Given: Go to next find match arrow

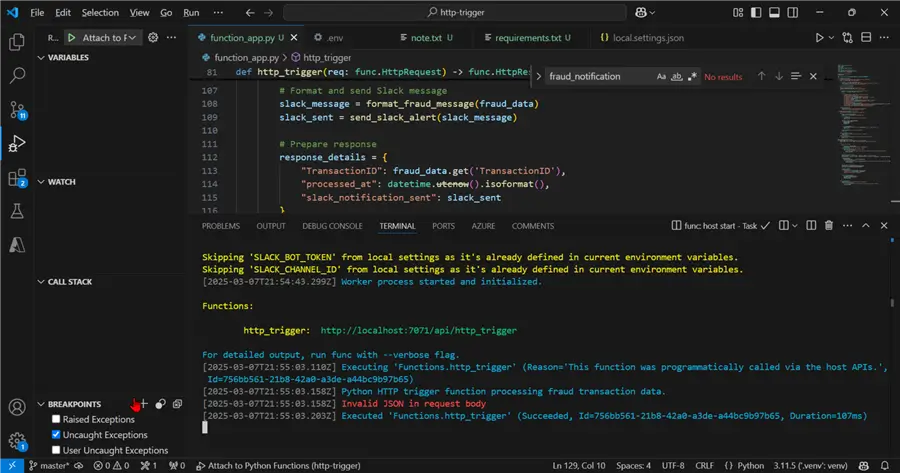Looking at the screenshot, I should click(779, 76).
